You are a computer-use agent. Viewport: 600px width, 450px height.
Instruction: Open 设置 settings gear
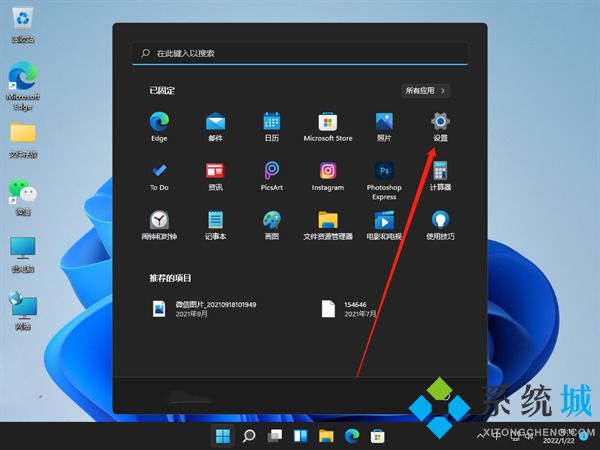coord(440,127)
